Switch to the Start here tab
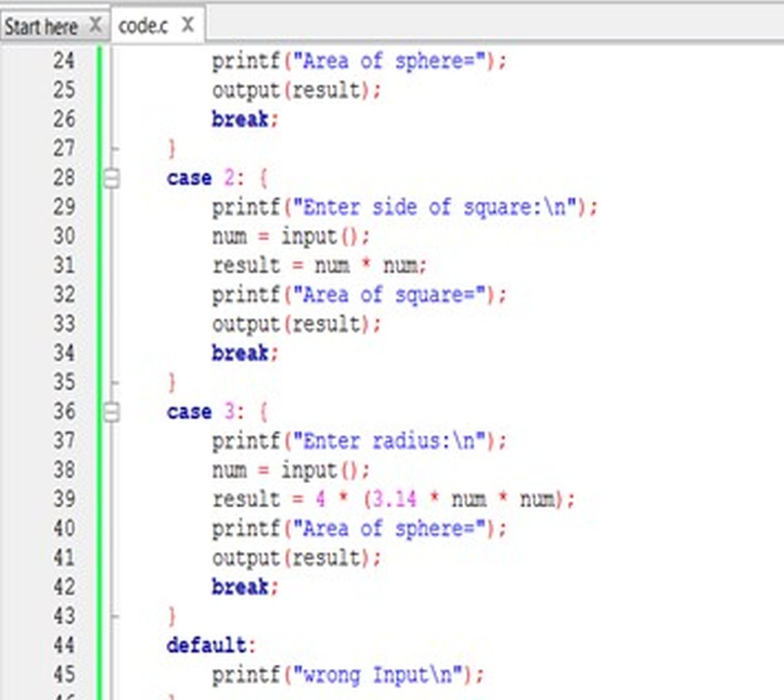Screen dimensions: 784x700 [41, 26]
